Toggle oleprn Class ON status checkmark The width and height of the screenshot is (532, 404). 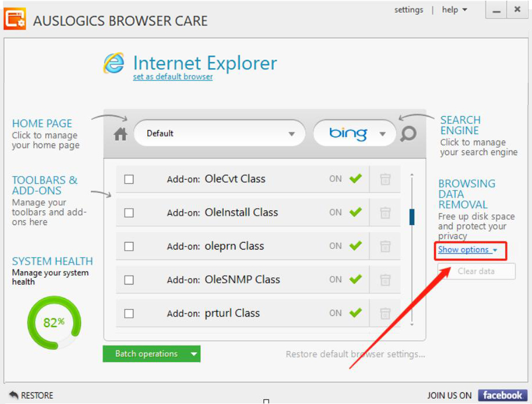[x=355, y=245]
